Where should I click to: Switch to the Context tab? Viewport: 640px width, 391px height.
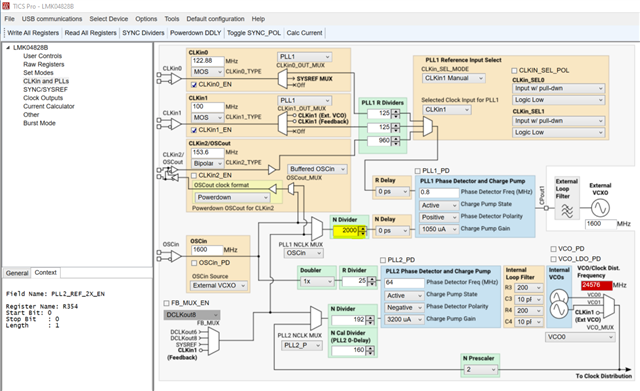pyautogui.click(x=46, y=273)
